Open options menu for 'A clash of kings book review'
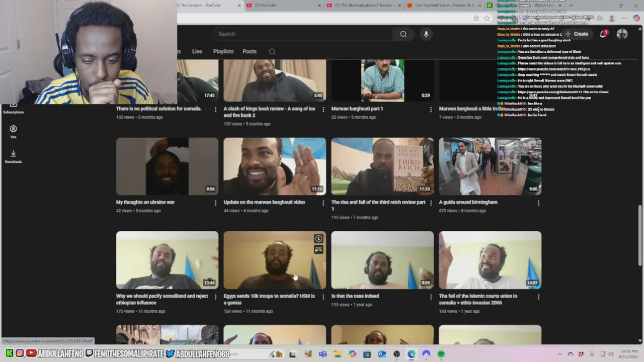The image size is (644, 362). pos(323,109)
